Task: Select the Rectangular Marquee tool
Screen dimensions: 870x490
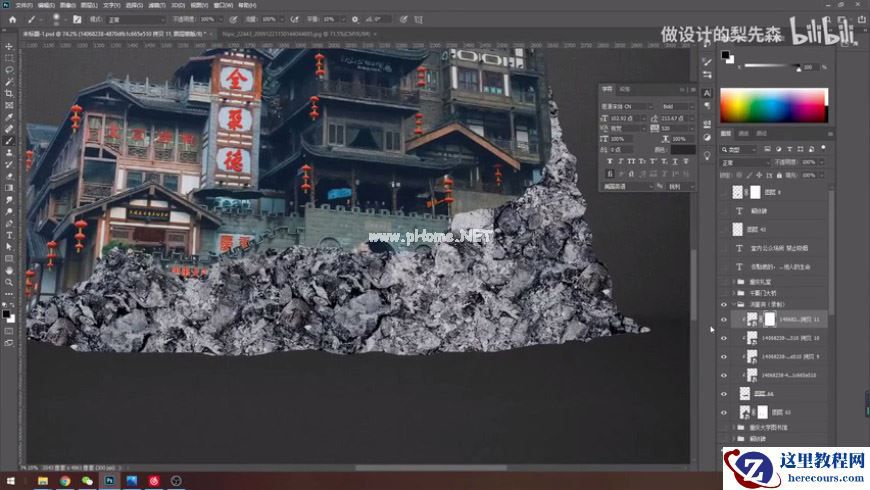Action: (x=9, y=58)
